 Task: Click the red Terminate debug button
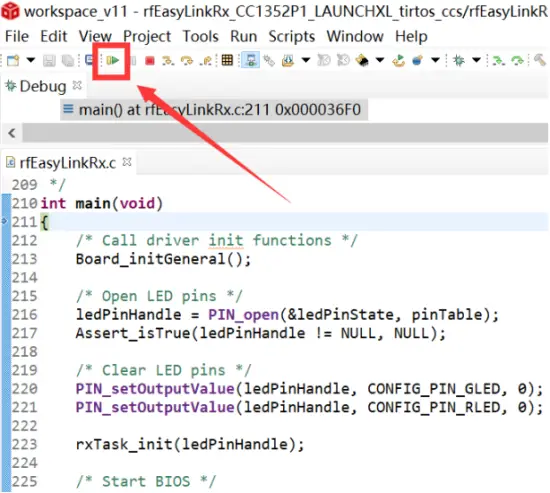click(150, 61)
